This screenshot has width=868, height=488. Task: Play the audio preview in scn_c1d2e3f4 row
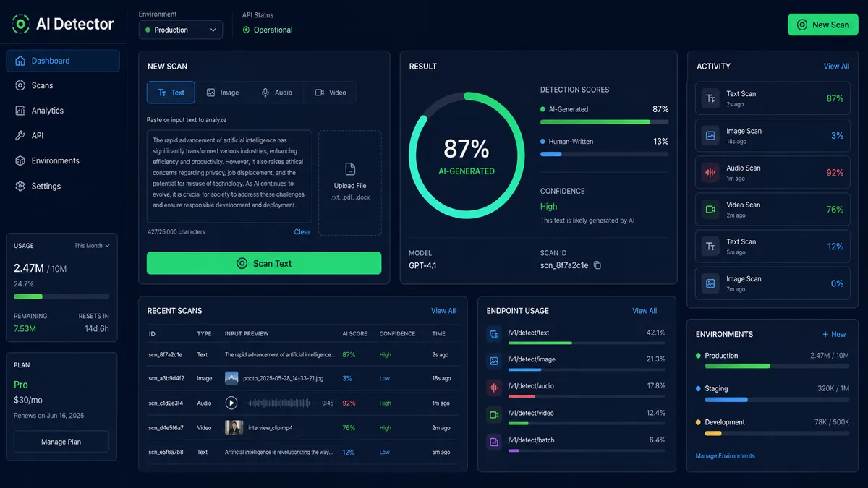tap(231, 403)
